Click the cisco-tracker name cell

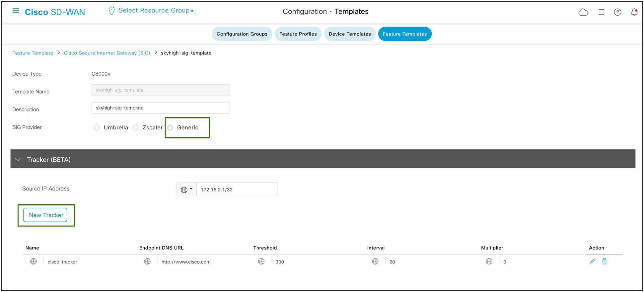coord(62,262)
